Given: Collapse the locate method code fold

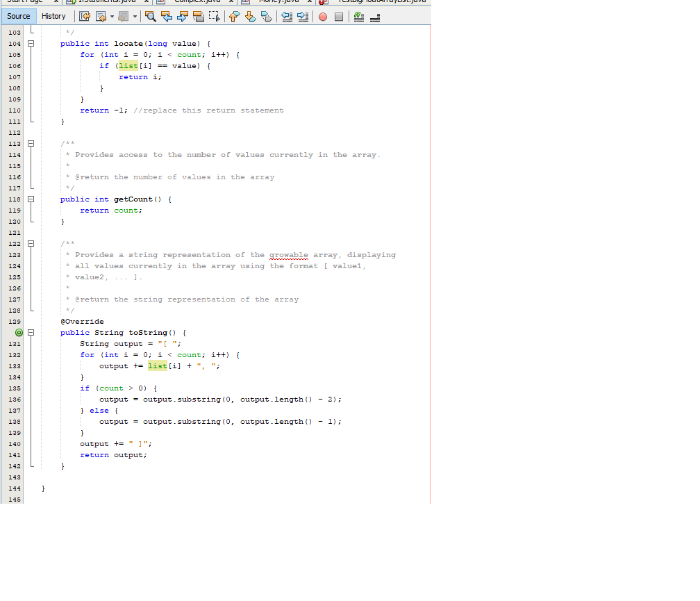Looking at the screenshot, I should tap(30, 43).
